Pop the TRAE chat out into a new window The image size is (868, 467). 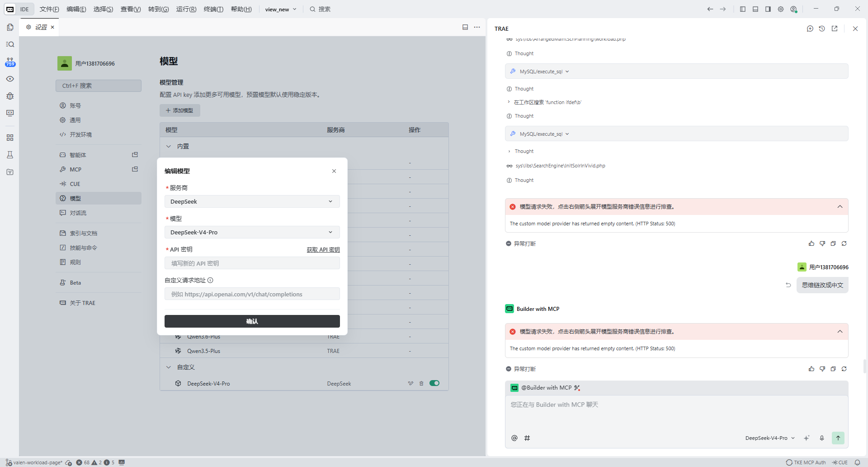click(835, 29)
